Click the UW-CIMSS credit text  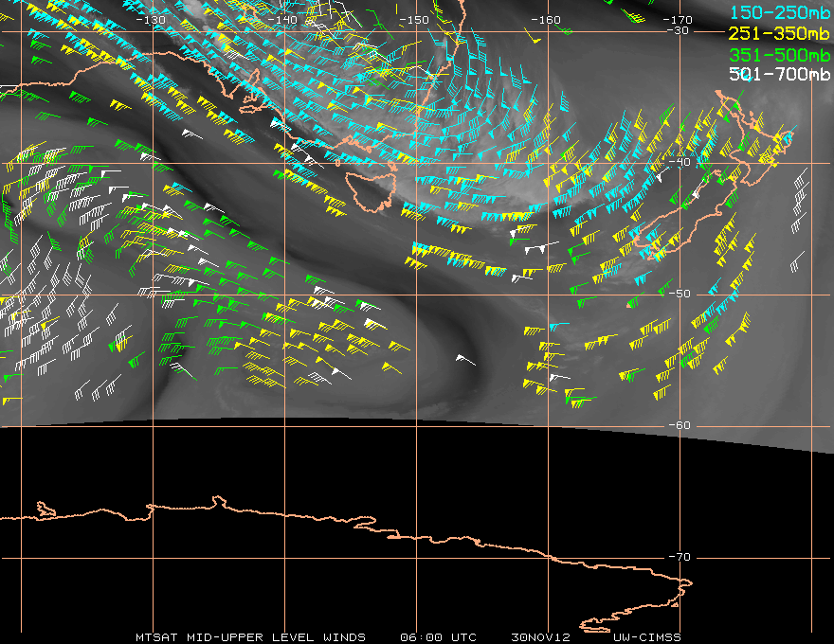click(x=646, y=637)
